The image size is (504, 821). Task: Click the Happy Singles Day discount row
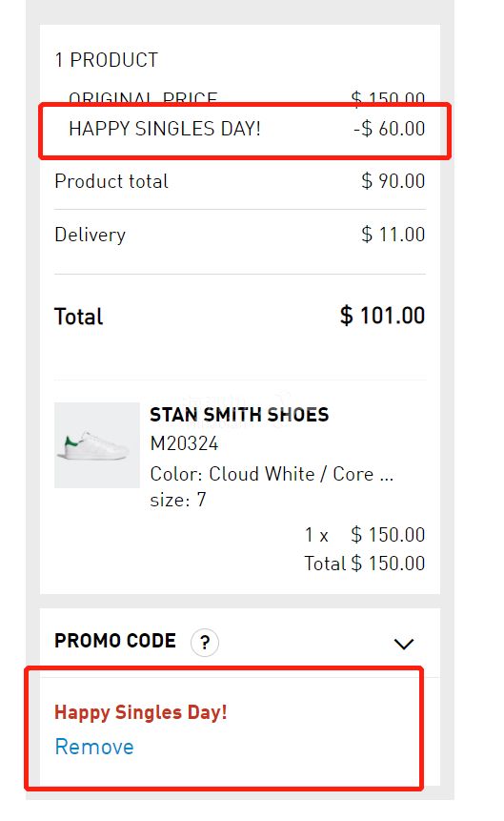tap(247, 129)
